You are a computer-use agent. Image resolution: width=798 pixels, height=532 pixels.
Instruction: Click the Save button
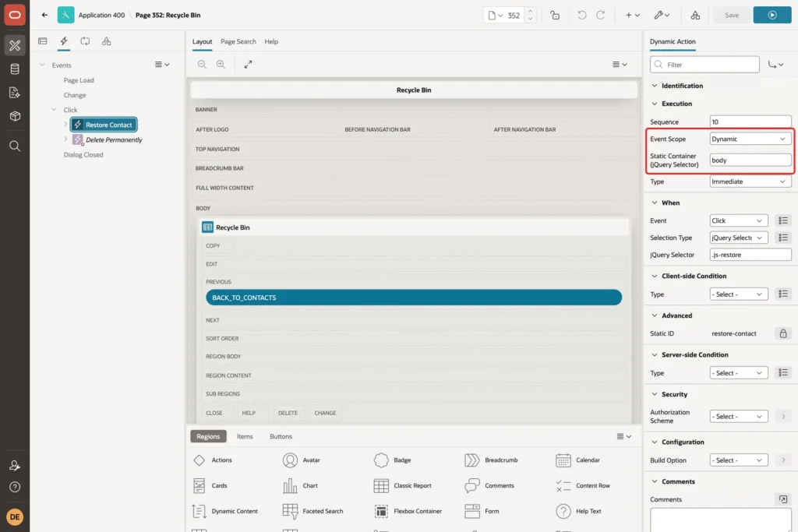(731, 16)
